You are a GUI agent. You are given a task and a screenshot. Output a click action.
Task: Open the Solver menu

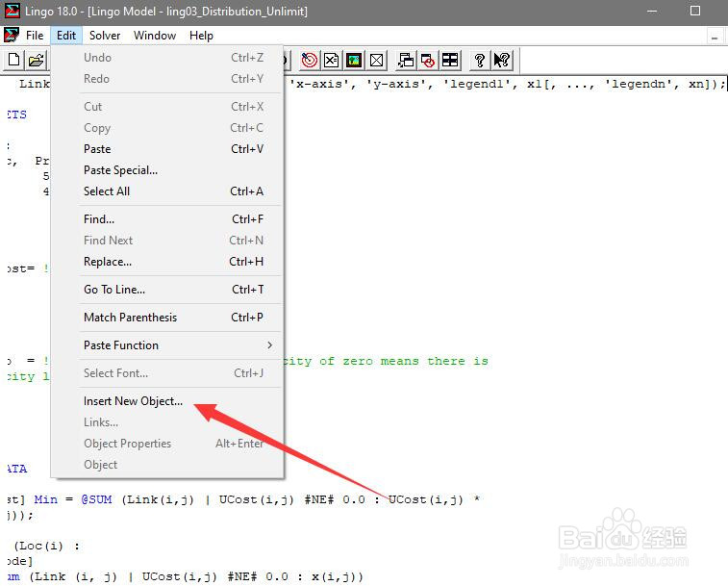coord(105,36)
